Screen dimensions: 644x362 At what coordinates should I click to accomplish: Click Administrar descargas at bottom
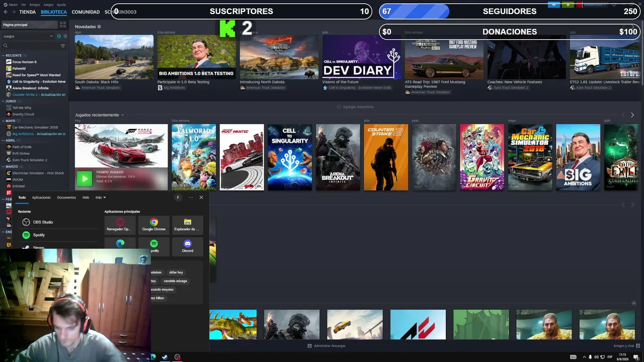point(327,346)
